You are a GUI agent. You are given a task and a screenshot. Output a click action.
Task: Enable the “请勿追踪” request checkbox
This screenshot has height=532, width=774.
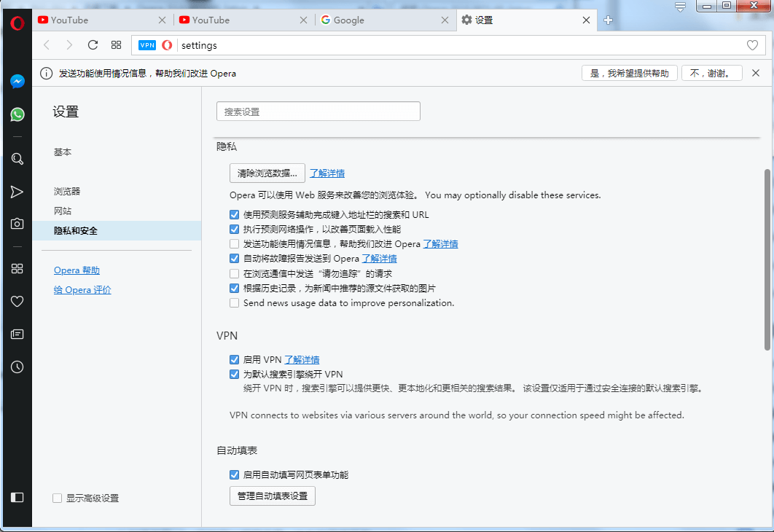click(235, 273)
